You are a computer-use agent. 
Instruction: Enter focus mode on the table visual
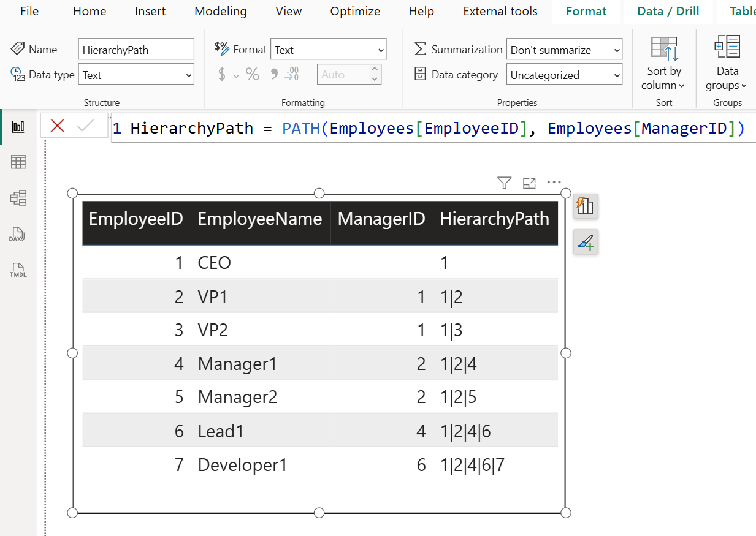pyautogui.click(x=529, y=183)
